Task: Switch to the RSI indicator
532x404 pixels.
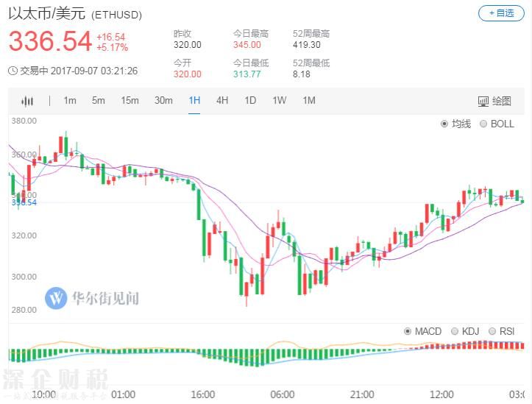Action: 492,331
